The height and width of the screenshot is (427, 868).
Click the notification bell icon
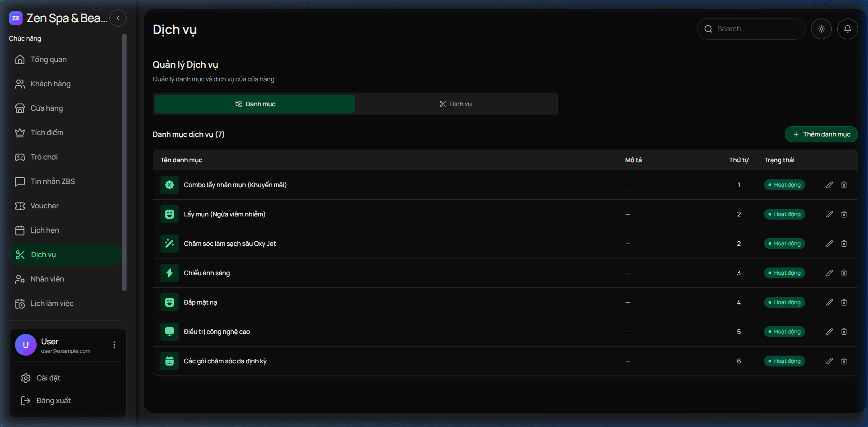point(847,29)
